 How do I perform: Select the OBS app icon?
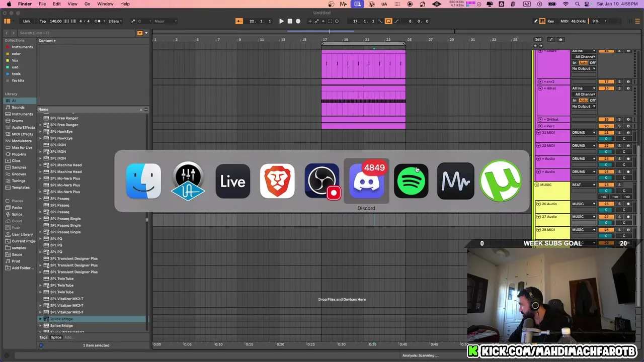(x=322, y=181)
